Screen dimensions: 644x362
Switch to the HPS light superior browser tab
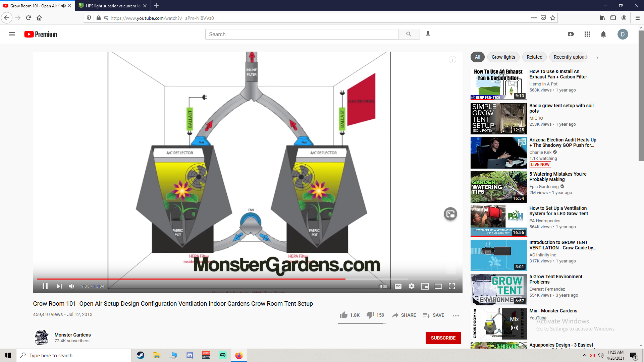[113, 6]
